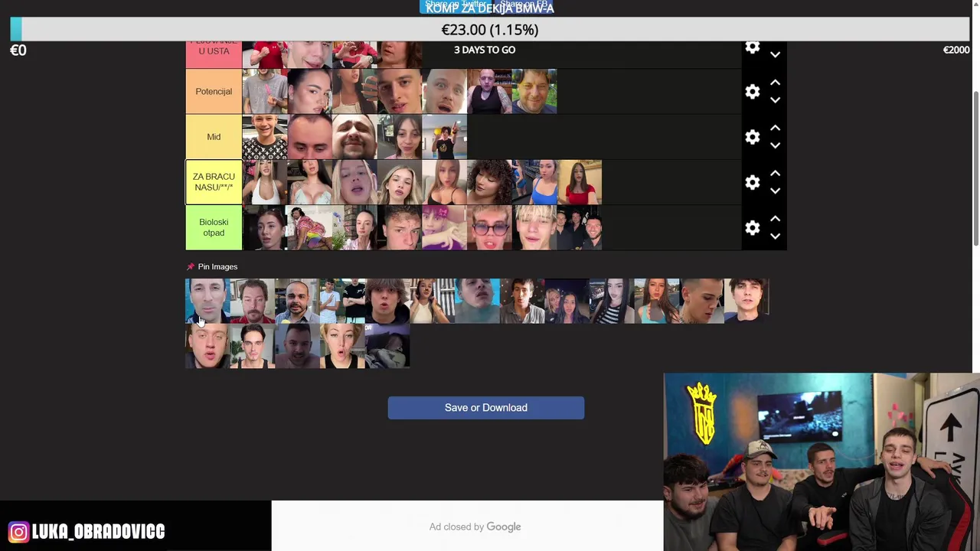Click the 3 DAYS TO GO text
Viewport: 980px width, 551px height.
tap(485, 50)
